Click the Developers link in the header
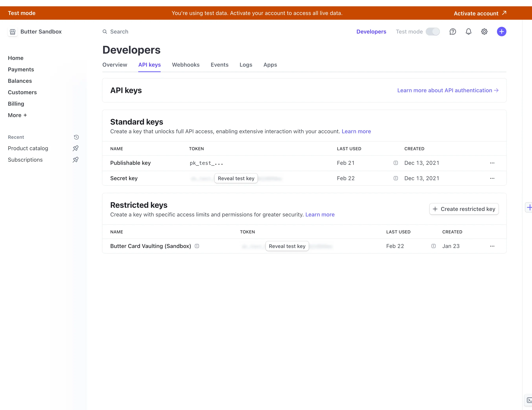Screen dimensions: 532x410 (371, 32)
